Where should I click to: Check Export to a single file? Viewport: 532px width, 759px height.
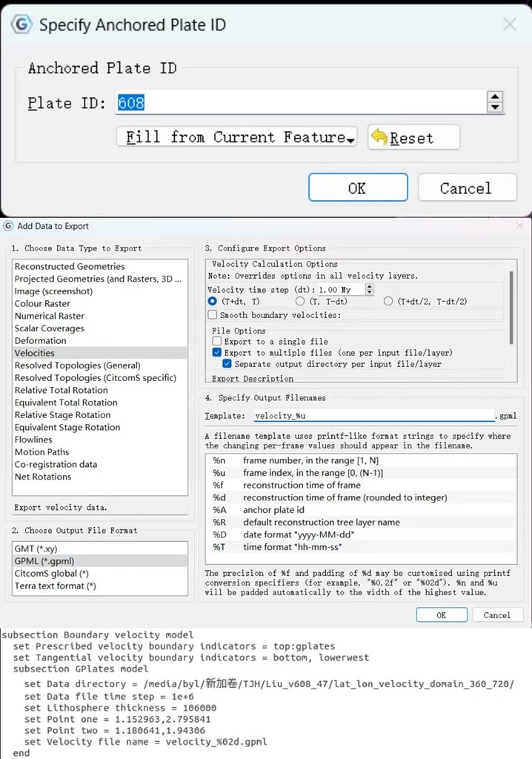tap(217, 341)
